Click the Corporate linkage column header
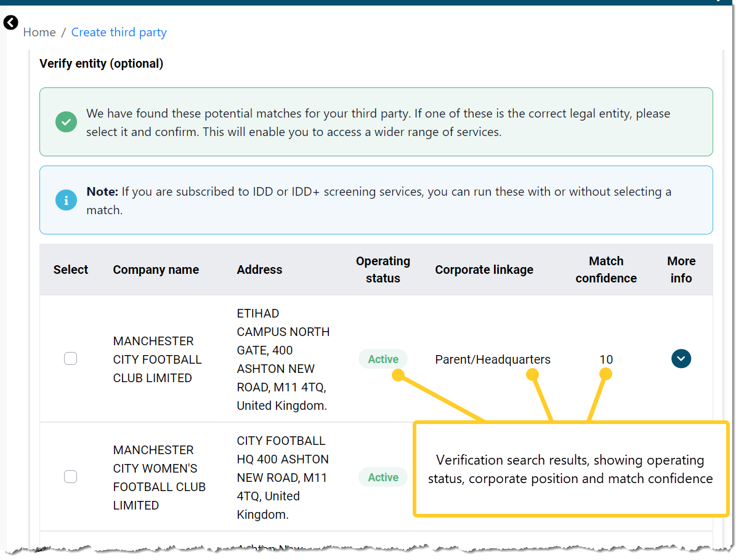 coord(484,270)
